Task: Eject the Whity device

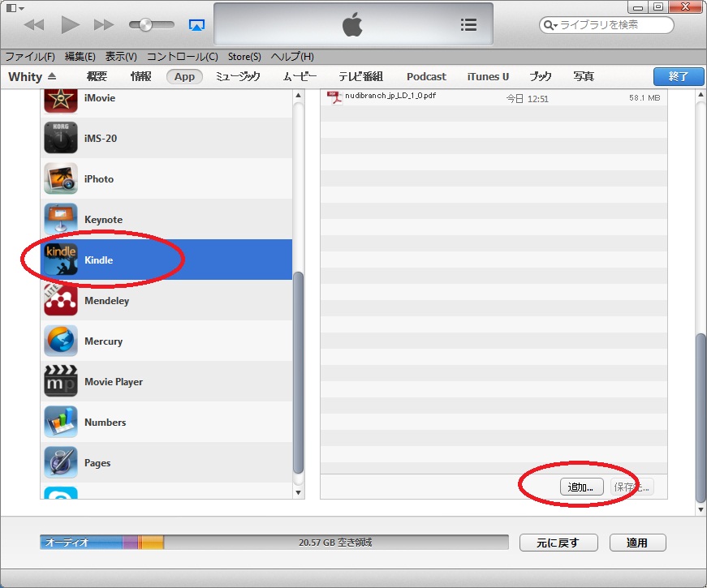Action: pyautogui.click(x=52, y=76)
